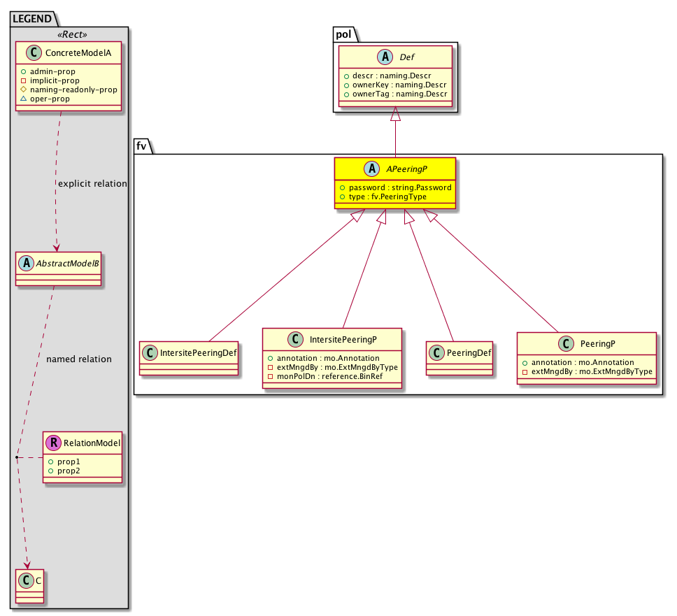Click the pink R RelationModel icon
The width and height of the screenshot is (677, 616).
53,443
